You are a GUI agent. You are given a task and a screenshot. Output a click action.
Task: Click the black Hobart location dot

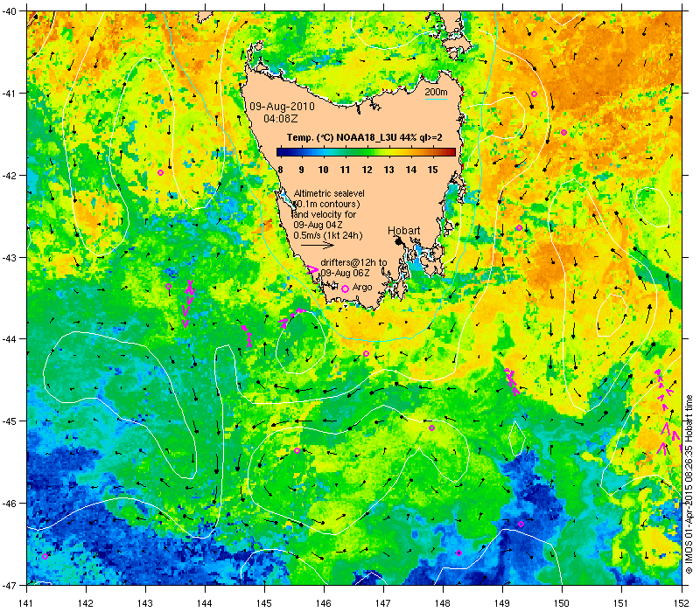click(x=398, y=241)
